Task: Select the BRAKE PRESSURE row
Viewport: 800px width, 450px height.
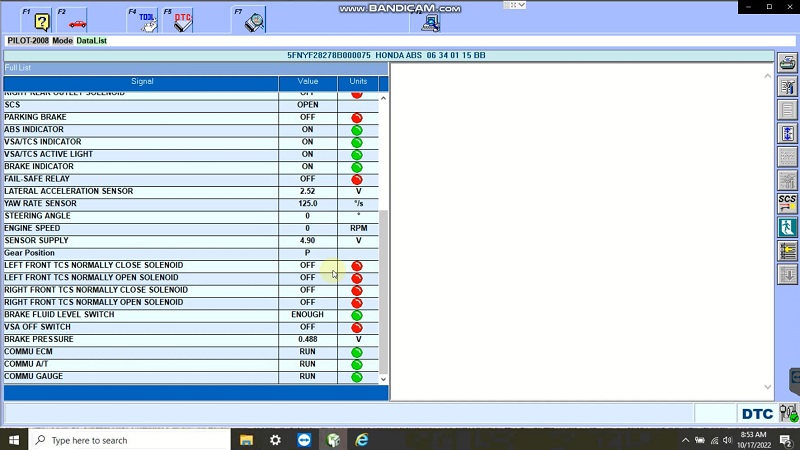Action: click(x=191, y=339)
